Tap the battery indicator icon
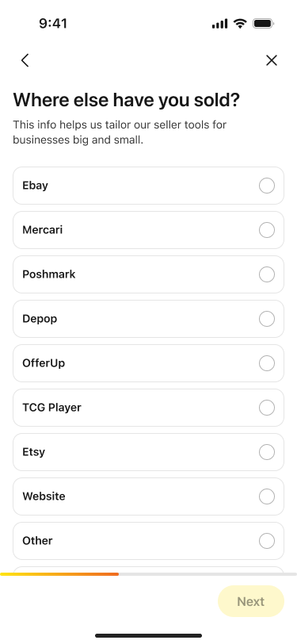 (x=264, y=24)
